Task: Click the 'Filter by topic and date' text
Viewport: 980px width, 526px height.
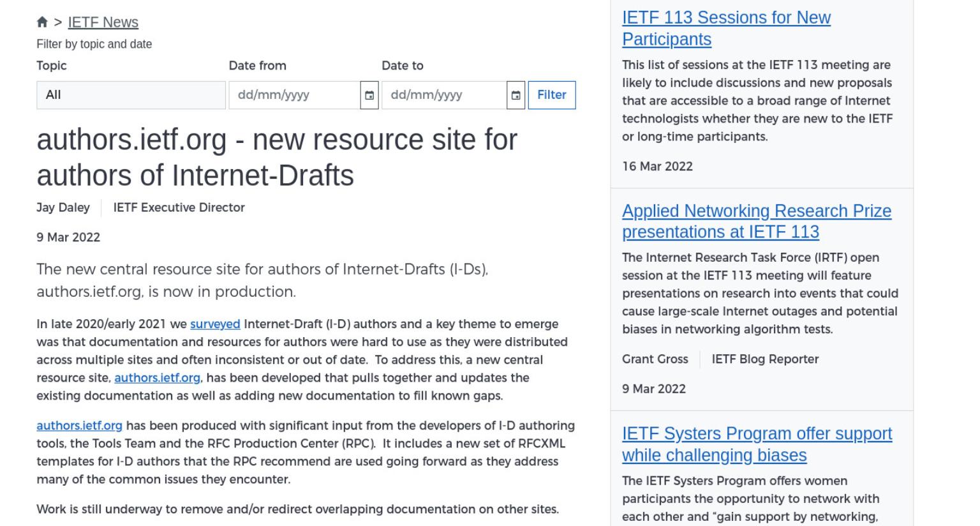Action: [x=94, y=44]
